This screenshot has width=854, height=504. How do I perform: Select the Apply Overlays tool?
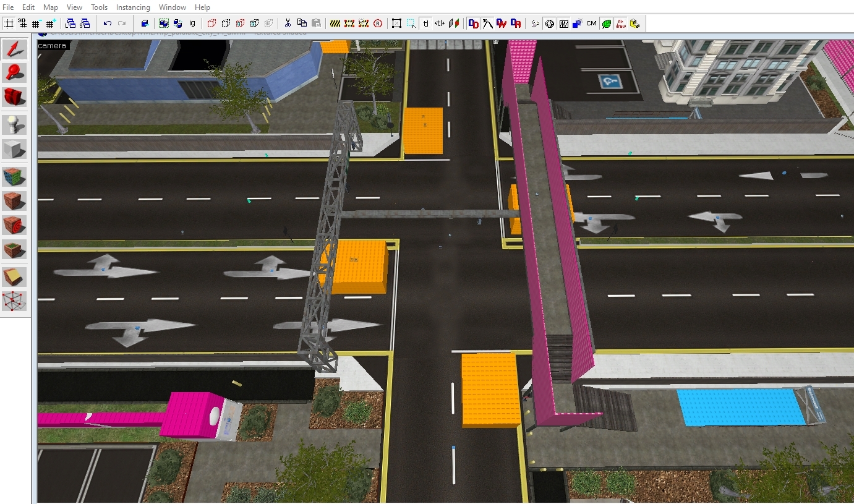point(15,249)
